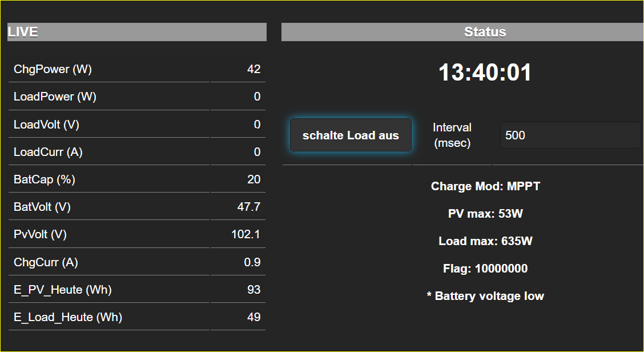The height and width of the screenshot is (352, 644).
Task: Click the Interval (msec) label
Action: click(452, 135)
